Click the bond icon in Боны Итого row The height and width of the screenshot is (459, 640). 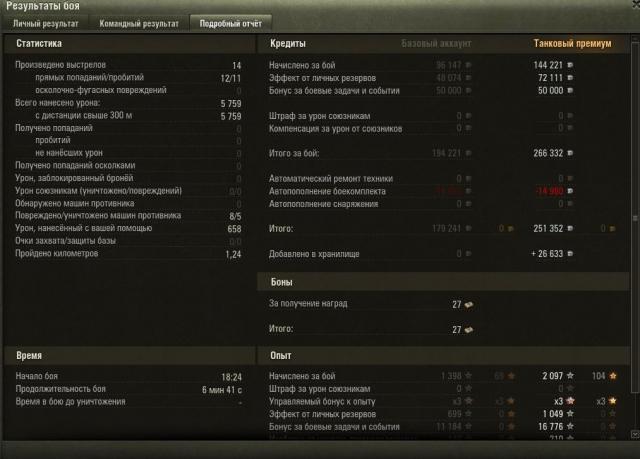[x=469, y=330]
